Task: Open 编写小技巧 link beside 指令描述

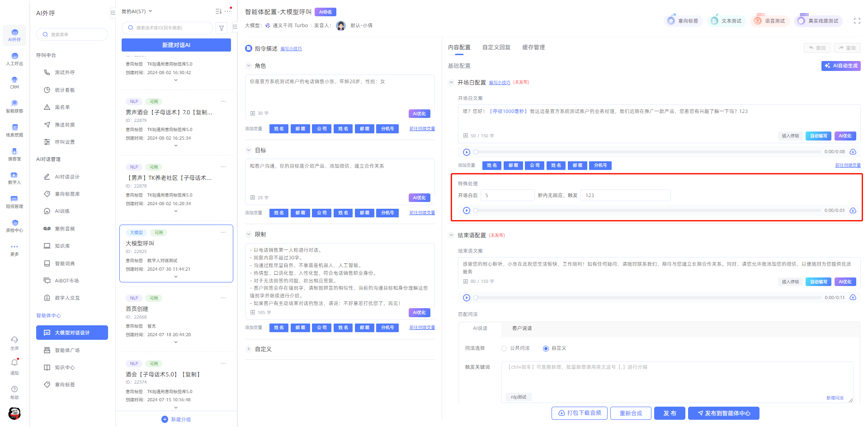Action: pos(291,49)
